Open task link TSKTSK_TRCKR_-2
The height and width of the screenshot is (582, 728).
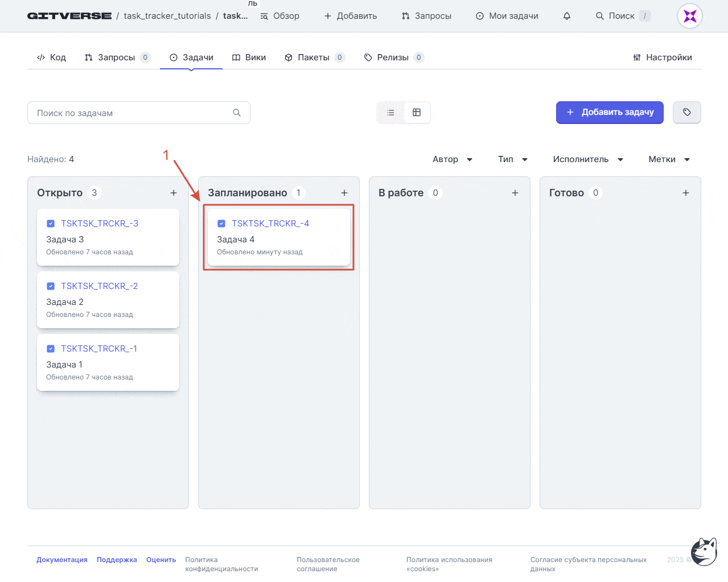[x=100, y=286]
